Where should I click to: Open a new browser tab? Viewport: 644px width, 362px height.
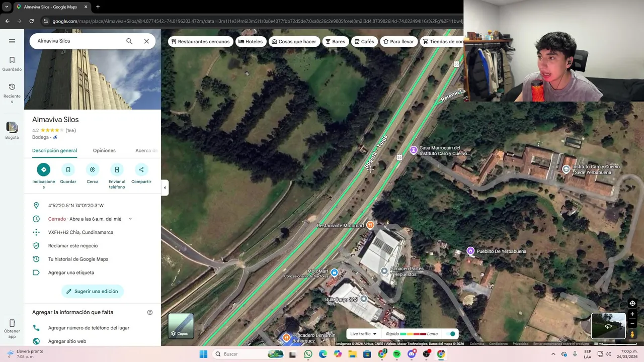(98, 7)
